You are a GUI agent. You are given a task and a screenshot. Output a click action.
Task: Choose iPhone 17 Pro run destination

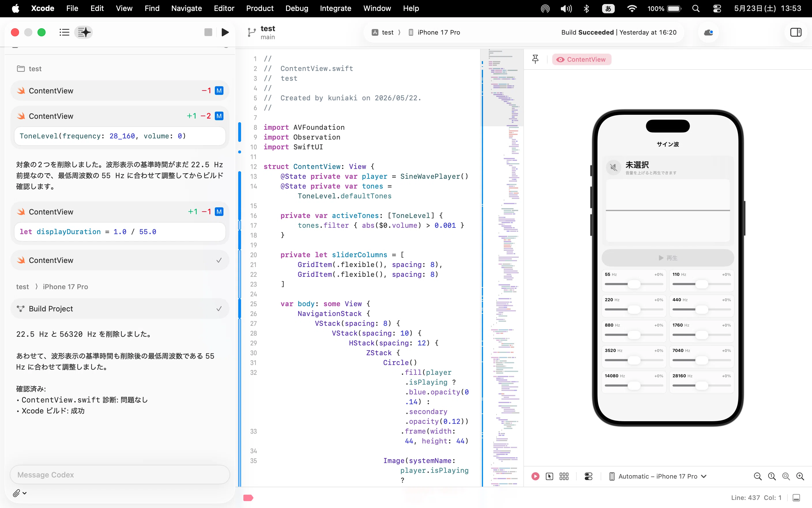tap(434, 32)
